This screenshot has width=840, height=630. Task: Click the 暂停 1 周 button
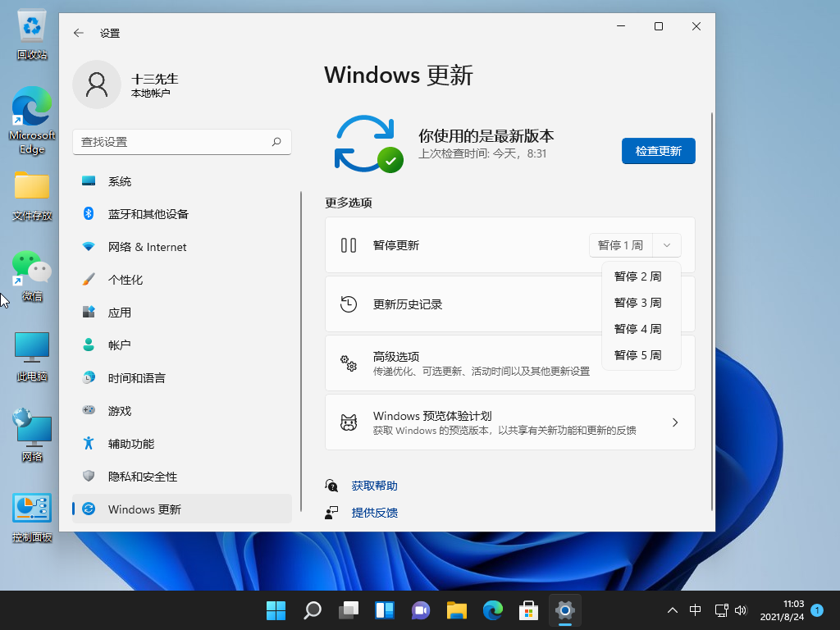620,245
